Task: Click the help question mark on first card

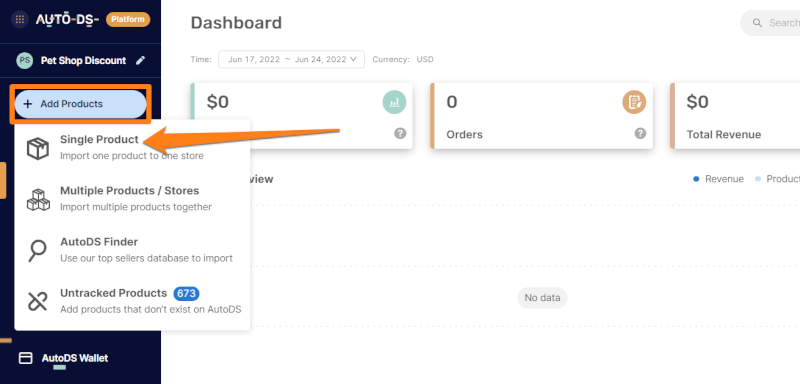Action: 400,134
